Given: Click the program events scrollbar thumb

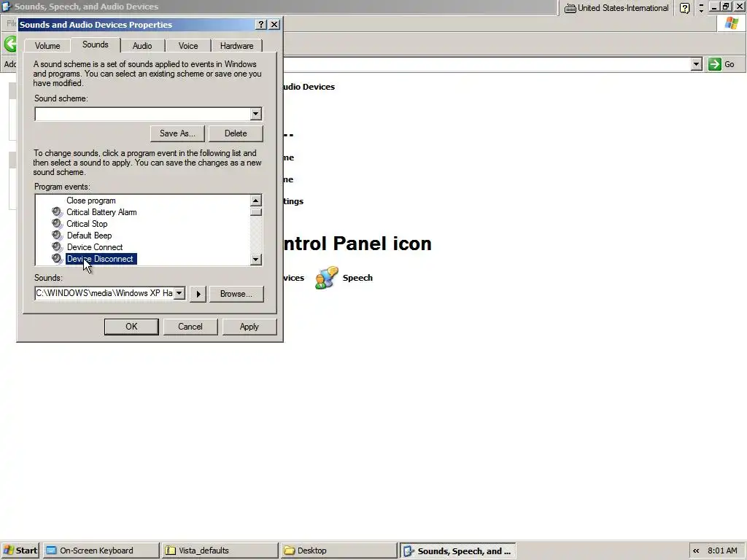Looking at the screenshot, I should [x=256, y=212].
